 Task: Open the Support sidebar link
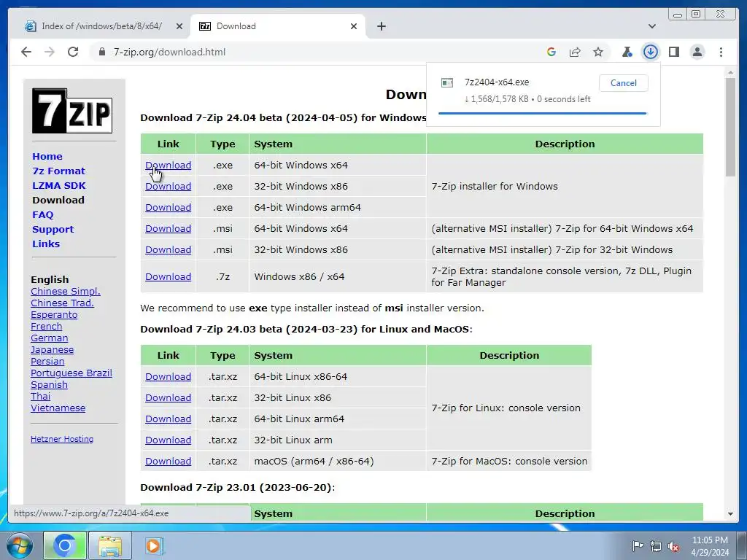click(x=53, y=230)
